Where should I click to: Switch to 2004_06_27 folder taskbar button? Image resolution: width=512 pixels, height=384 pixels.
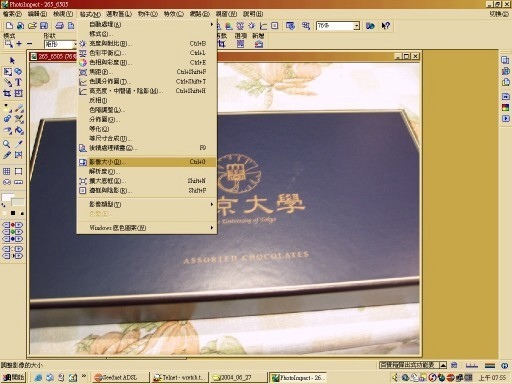(x=239, y=377)
